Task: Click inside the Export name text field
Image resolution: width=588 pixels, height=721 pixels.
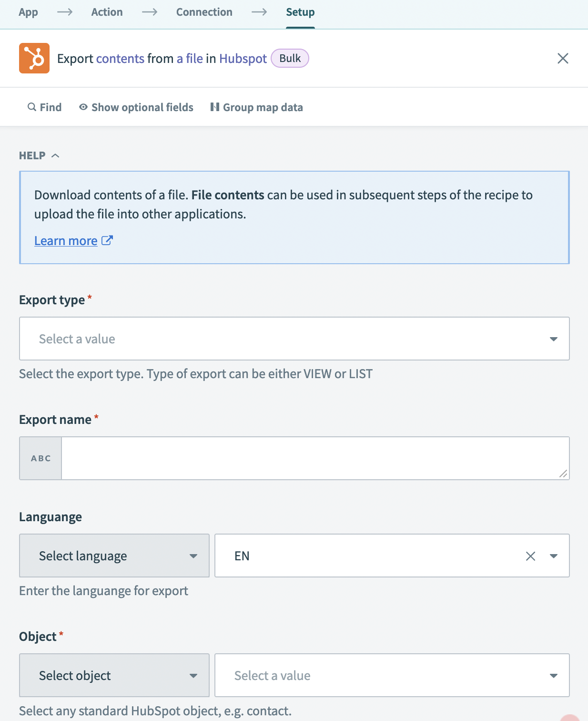Action: (x=314, y=458)
